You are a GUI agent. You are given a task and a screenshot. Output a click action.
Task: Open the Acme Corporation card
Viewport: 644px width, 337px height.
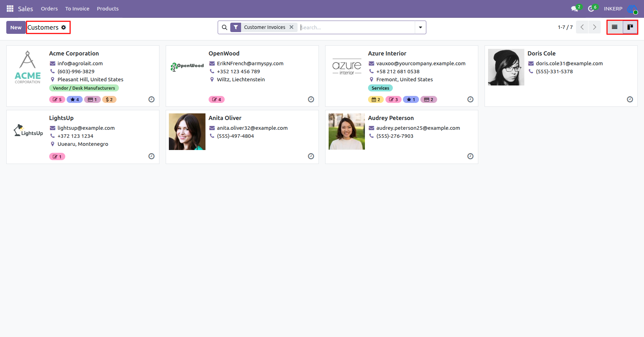(x=83, y=76)
